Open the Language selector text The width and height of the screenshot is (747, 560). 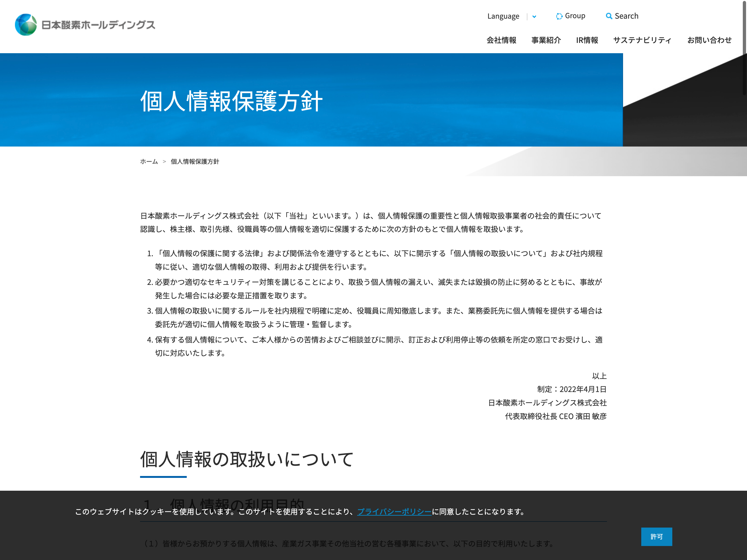(503, 16)
